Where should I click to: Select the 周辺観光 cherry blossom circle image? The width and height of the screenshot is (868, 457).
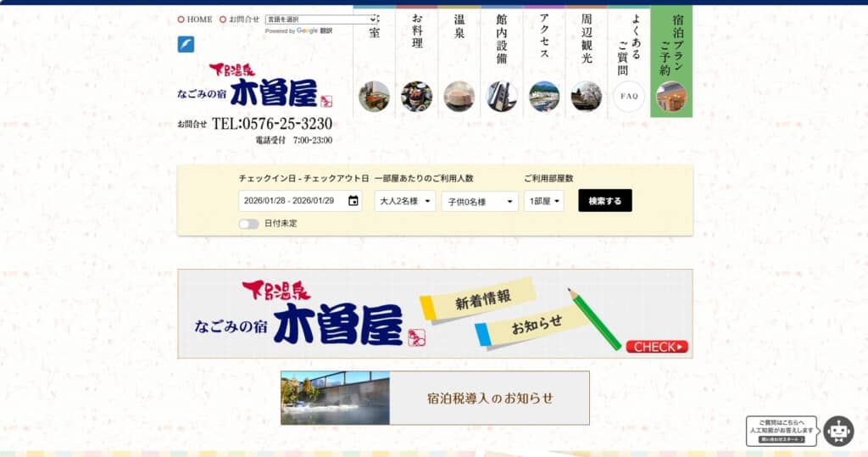[587, 97]
